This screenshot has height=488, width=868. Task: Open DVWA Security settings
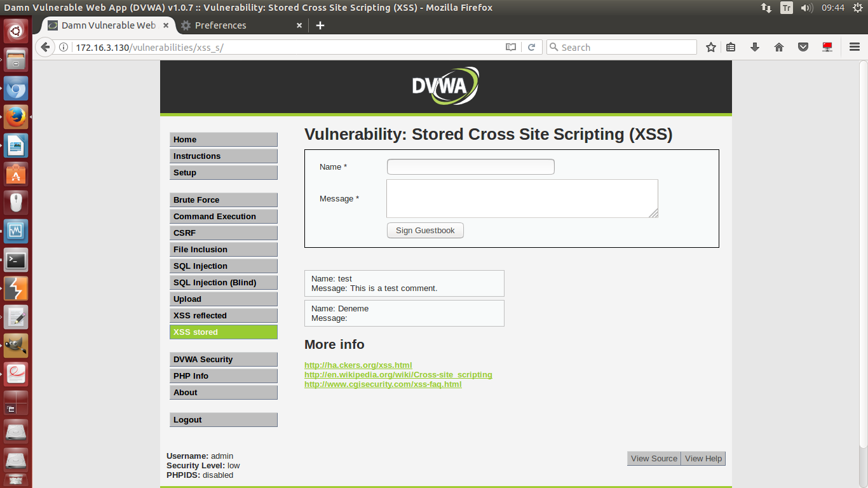point(224,360)
